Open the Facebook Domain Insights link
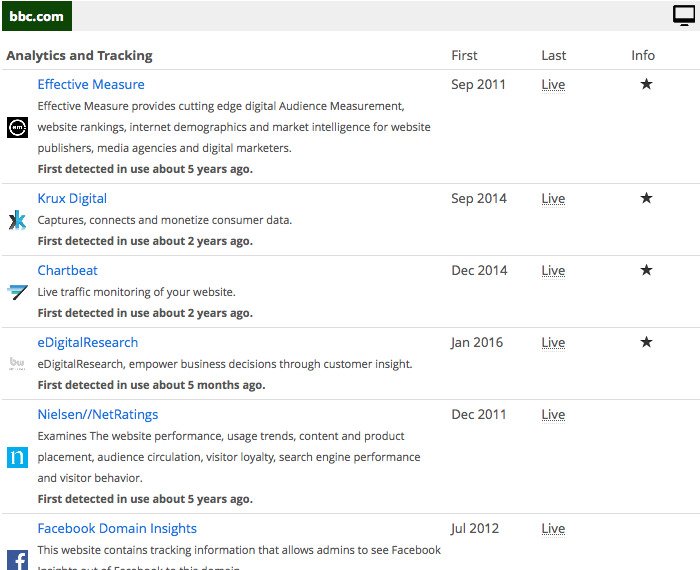The height and width of the screenshot is (570, 700). (117, 528)
